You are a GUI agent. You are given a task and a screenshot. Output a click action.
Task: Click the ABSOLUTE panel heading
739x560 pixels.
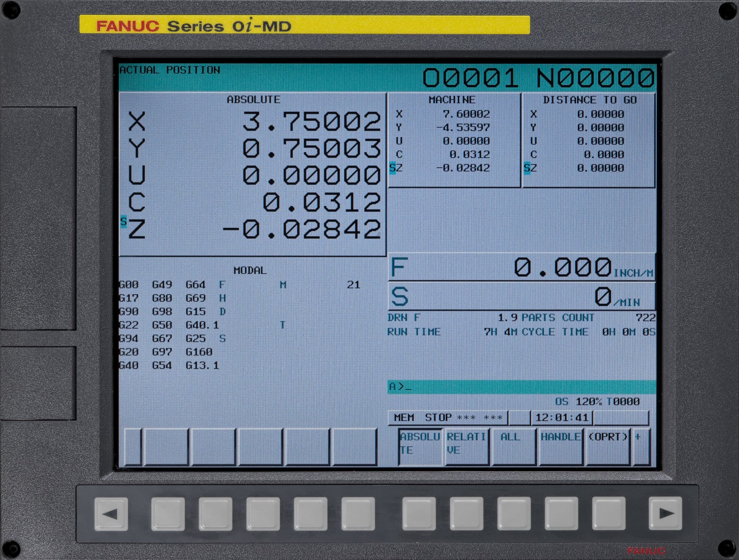click(253, 99)
